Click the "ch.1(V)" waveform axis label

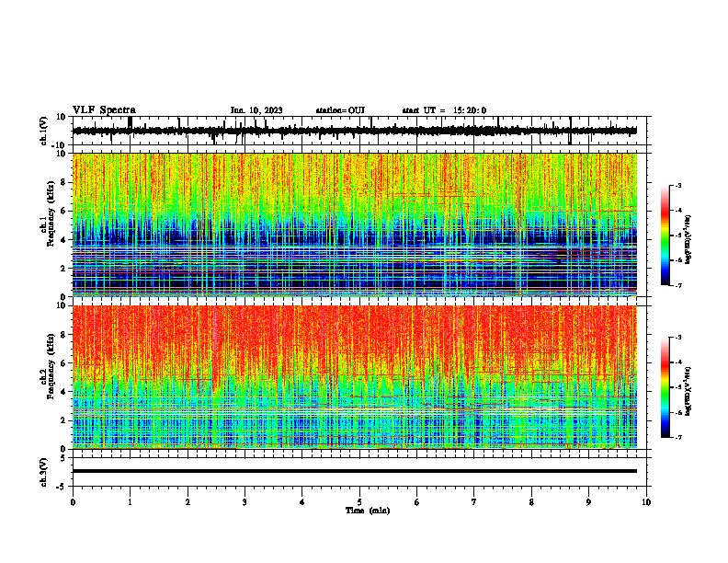pos(44,131)
